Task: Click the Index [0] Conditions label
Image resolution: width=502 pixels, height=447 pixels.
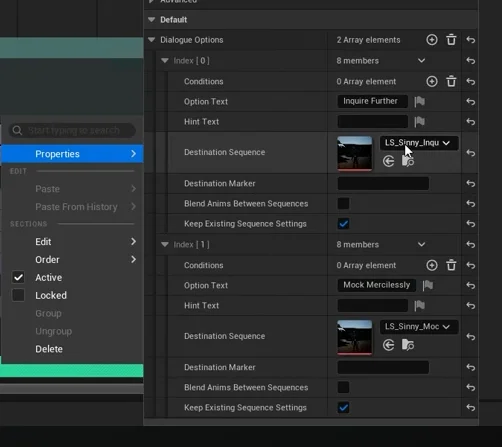Action: [x=204, y=81]
